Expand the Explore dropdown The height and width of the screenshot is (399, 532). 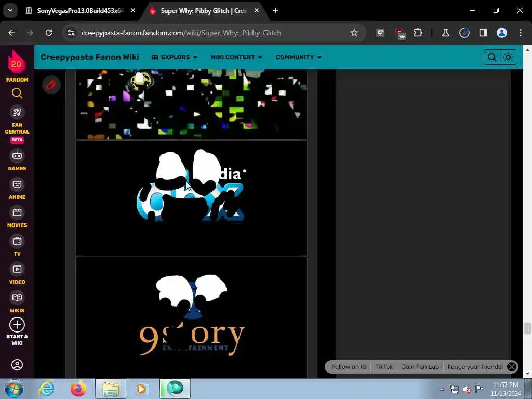pos(175,57)
